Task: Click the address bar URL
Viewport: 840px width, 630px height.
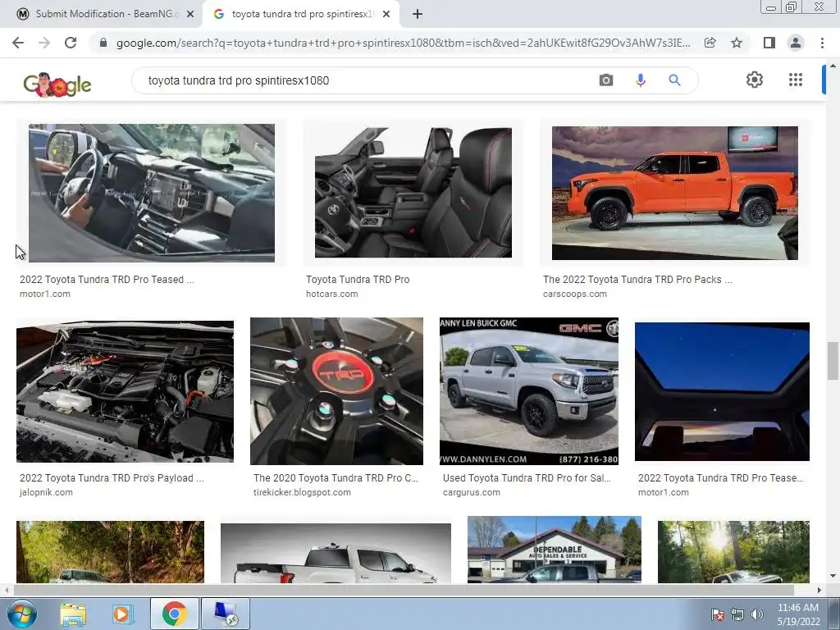Action: (403, 43)
